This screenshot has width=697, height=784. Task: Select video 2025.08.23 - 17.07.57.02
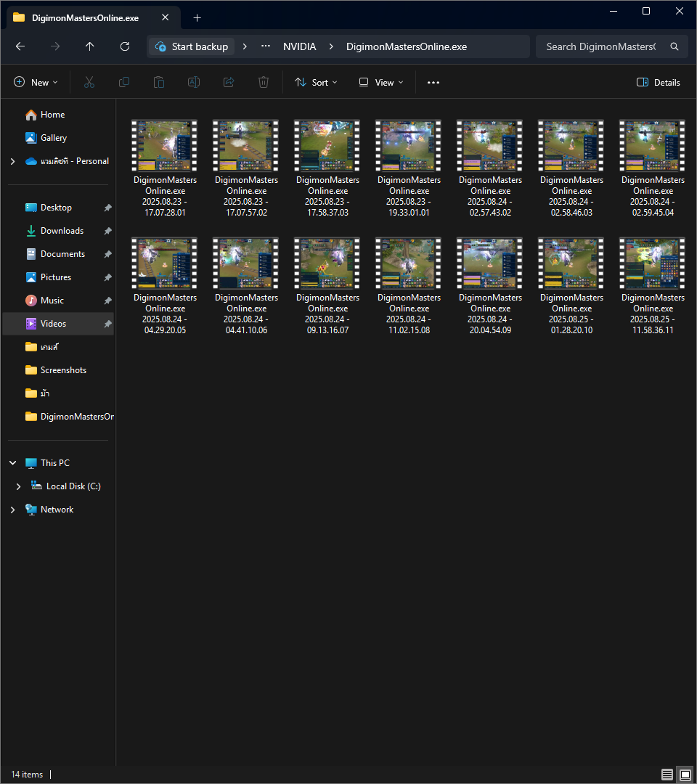pyautogui.click(x=246, y=168)
